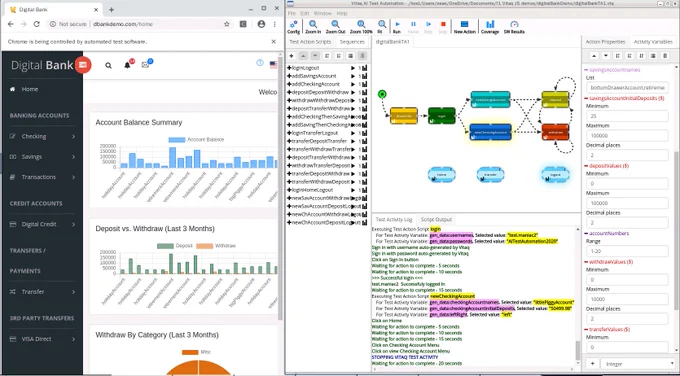680x376 pixels.
Task: Click the Zoom In toolbar icon
Action: (x=313, y=27)
